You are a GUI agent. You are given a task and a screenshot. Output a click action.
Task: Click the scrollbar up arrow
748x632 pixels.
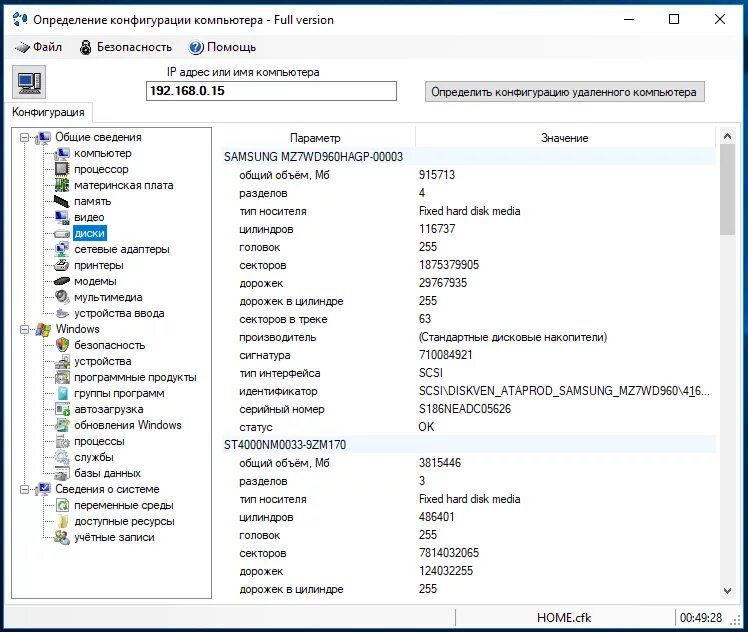727,136
